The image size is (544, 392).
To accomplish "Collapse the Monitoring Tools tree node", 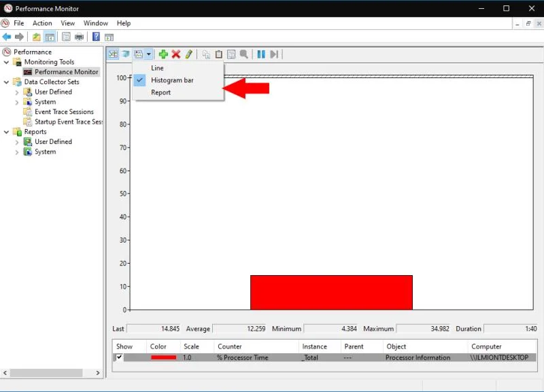I will coord(6,62).
